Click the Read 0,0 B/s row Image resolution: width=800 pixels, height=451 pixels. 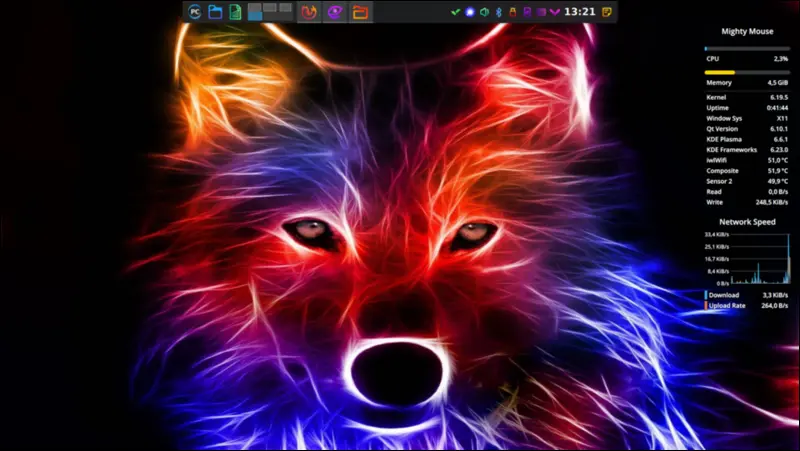tap(747, 192)
